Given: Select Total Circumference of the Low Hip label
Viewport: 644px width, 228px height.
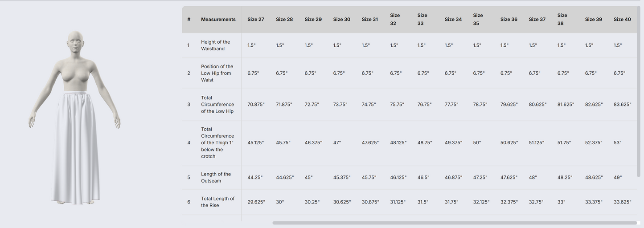Looking at the screenshot, I should [x=217, y=105].
